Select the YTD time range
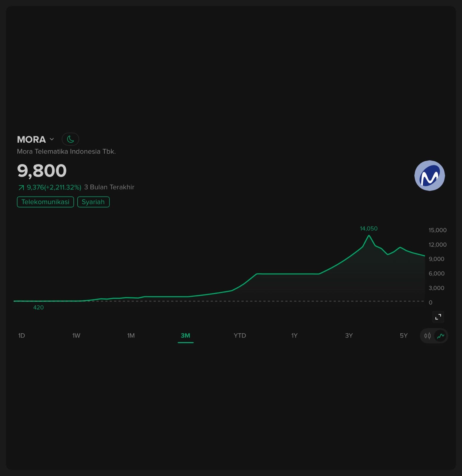The width and height of the screenshot is (462, 476). pyautogui.click(x=240, y=335)
